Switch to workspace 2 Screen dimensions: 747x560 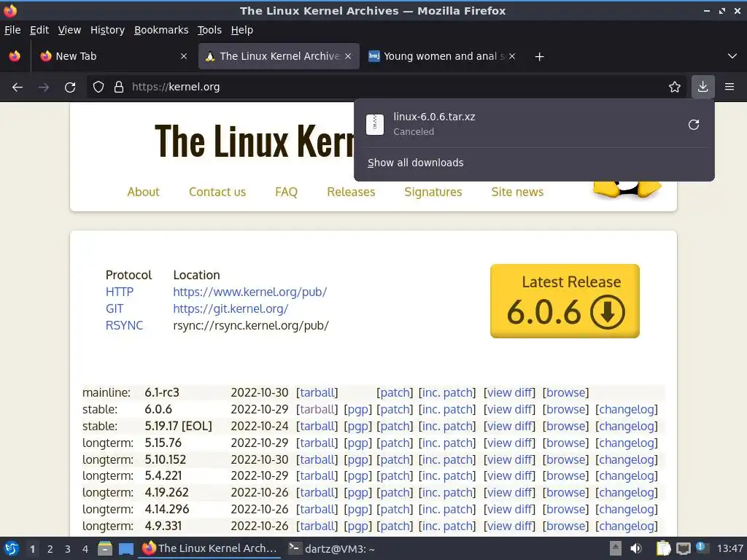coord(50,549)
